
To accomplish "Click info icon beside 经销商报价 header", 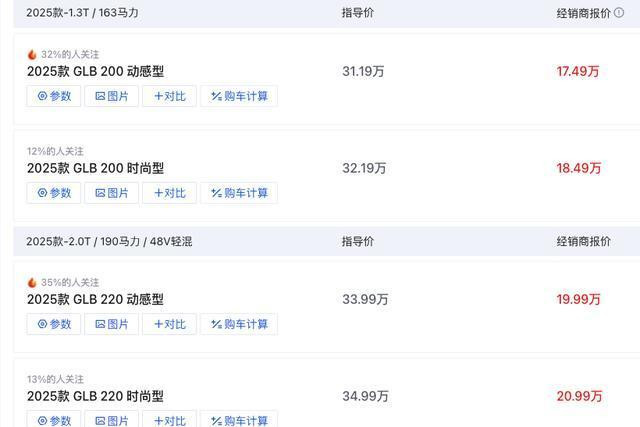I will (x=619, y=13).
